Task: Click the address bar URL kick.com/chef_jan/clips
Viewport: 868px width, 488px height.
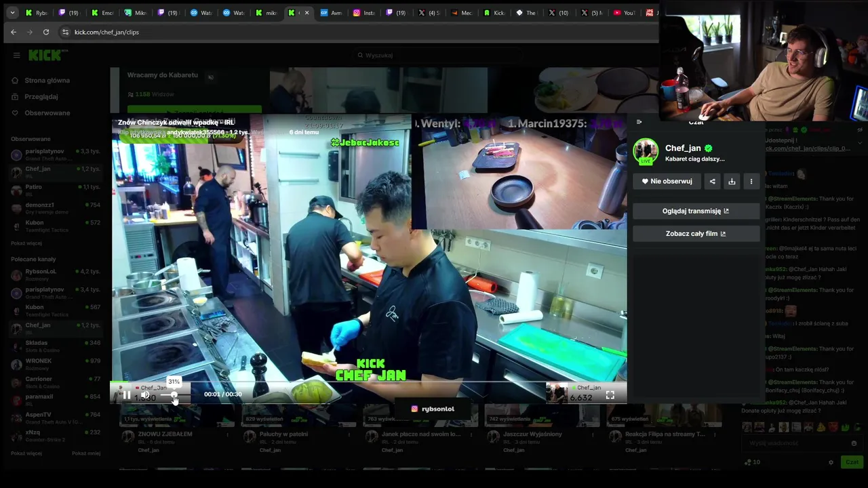Action: (106, 32)
